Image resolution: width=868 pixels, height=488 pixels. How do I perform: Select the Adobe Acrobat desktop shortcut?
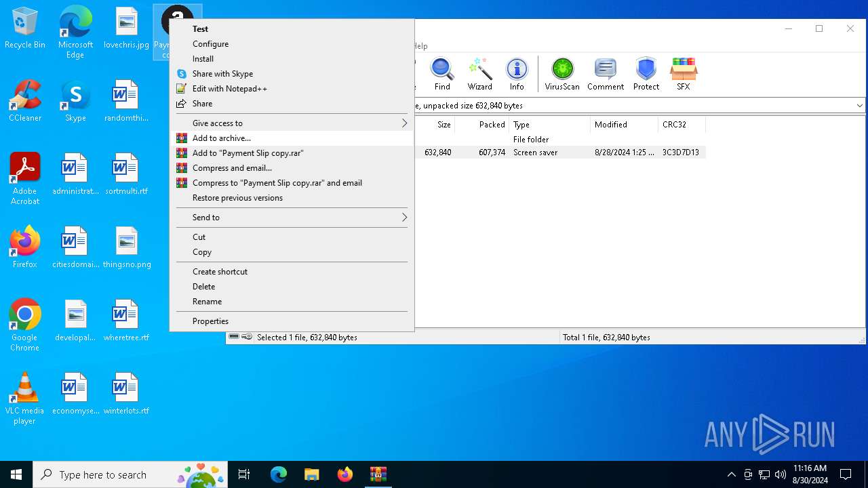[25, 179]
